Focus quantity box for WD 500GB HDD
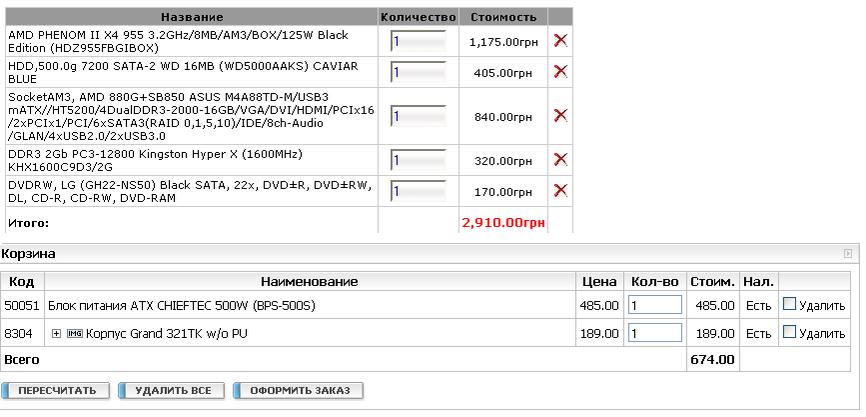The height and width of the screenshot is (417, 866). pyautogui.click(x=419, y=71)
